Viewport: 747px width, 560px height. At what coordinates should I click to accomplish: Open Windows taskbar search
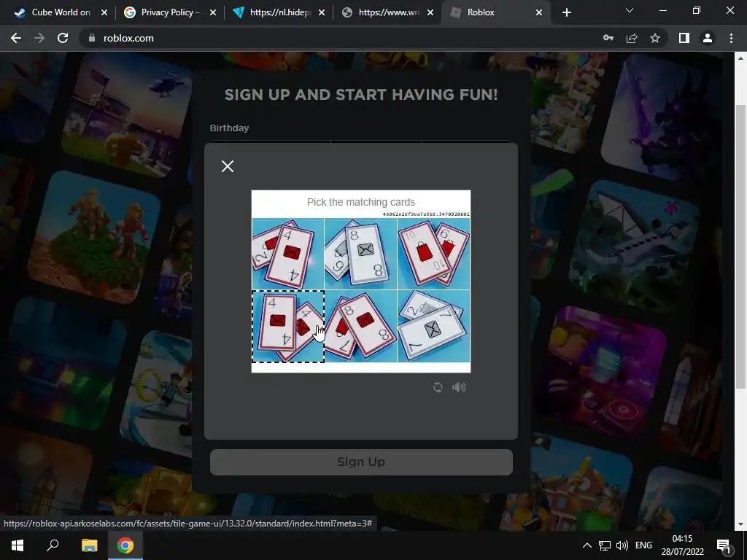(53, 545)
